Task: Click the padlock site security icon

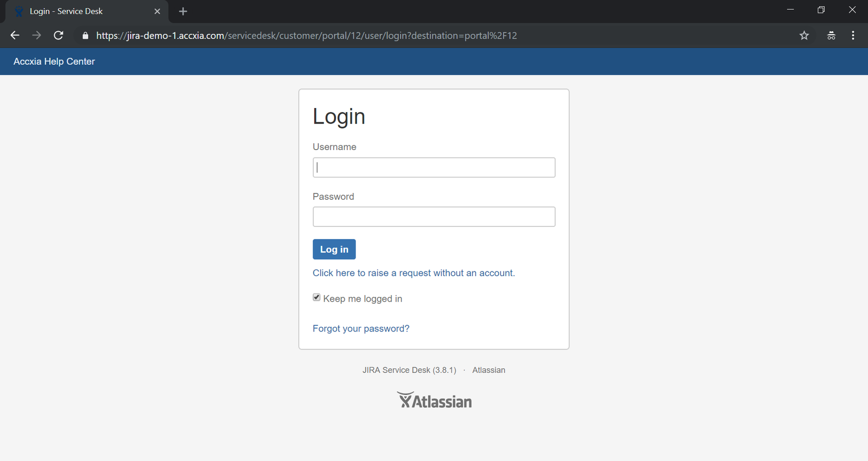Action: 85,36
